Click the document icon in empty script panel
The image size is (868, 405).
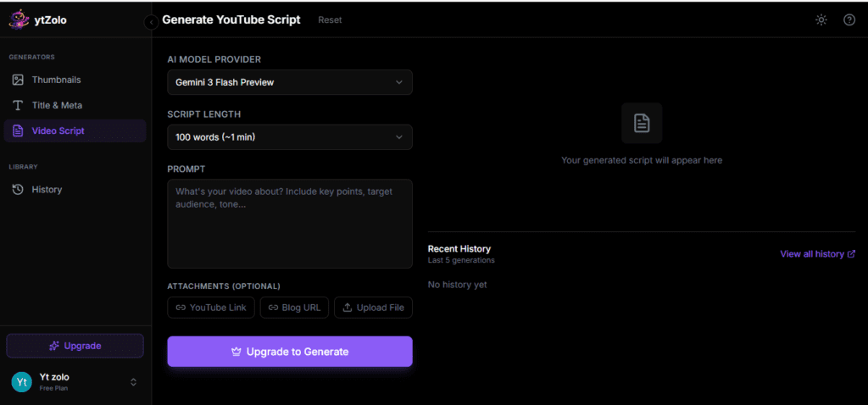tap(642, 123)
